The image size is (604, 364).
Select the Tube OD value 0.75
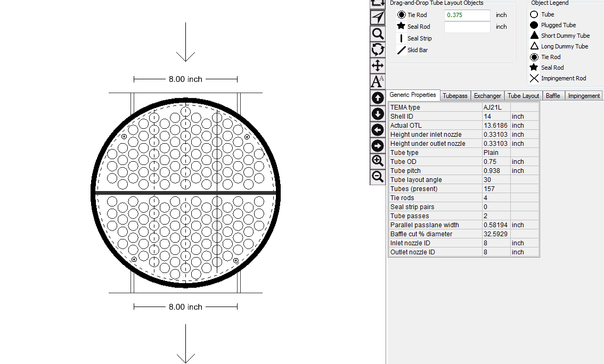click(496, 162)
